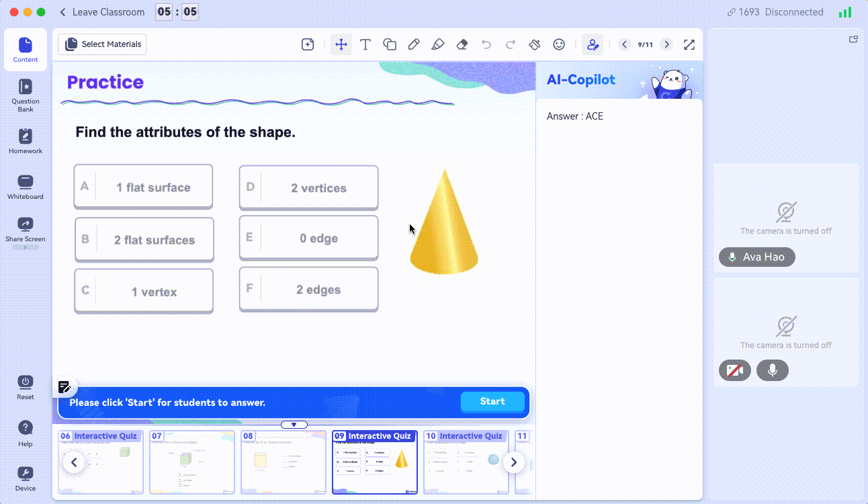
Task: Open slide 06 Interactive Quiz thumbnail
Action: tap(101, 462)
